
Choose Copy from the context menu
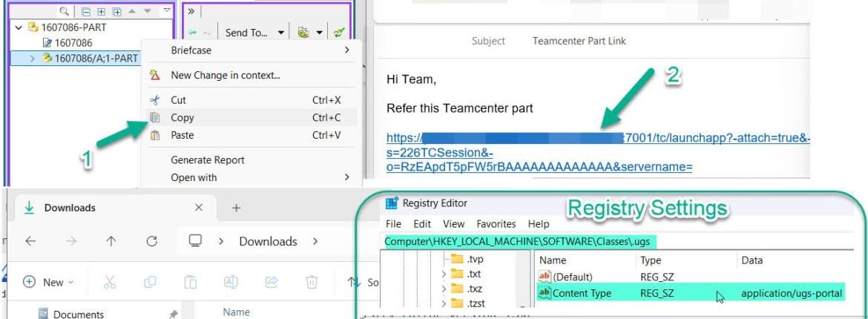tap(251, 117)
